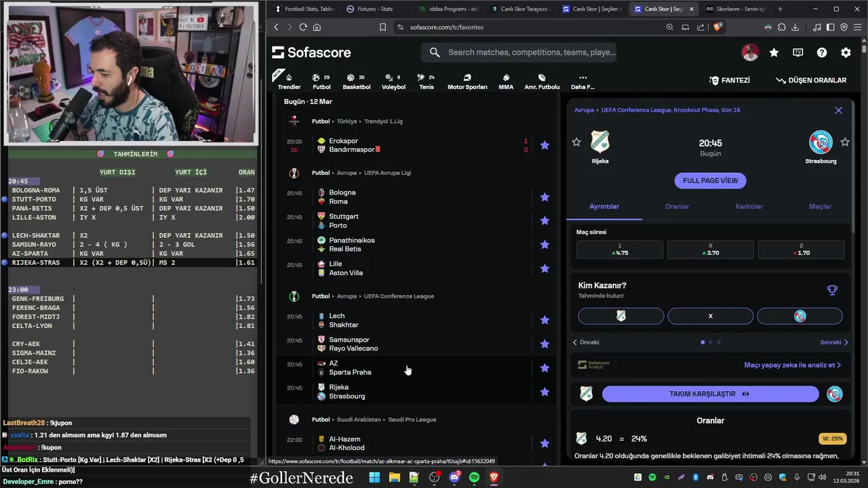The height and width of the screenshot is (488, 868).
Task: Toggle favorite star for Bologna–Roma
Action: 545,197
